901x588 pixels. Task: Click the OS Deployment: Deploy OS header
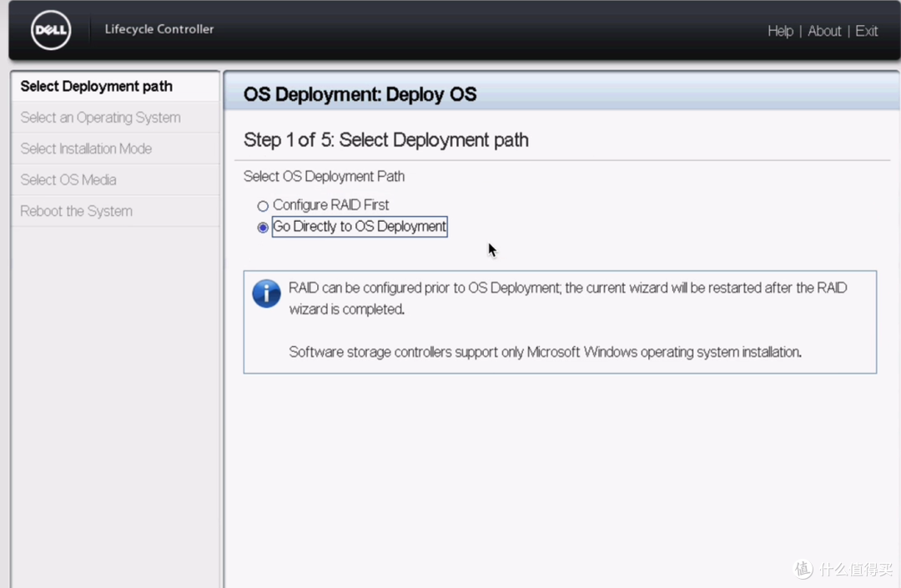[360, 94]
